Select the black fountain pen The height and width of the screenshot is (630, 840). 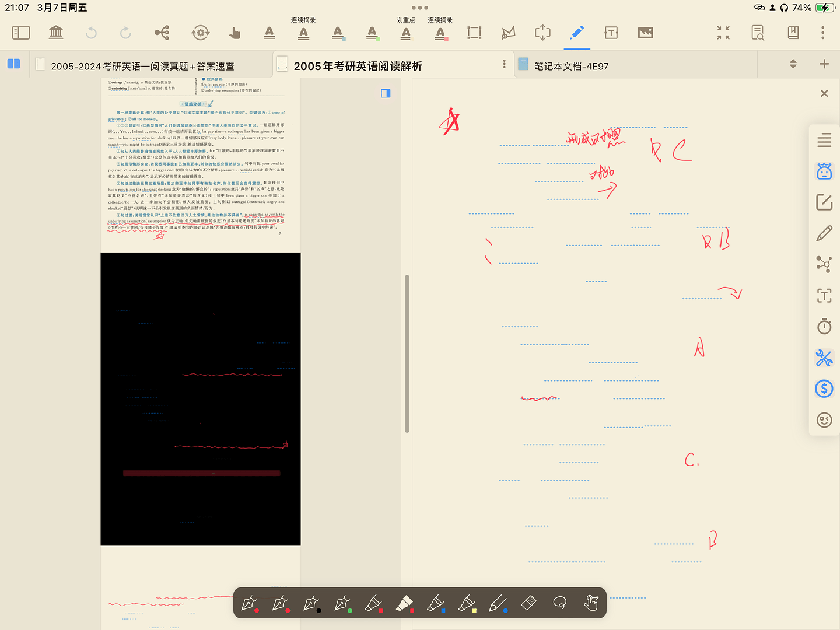pos(311,603)
